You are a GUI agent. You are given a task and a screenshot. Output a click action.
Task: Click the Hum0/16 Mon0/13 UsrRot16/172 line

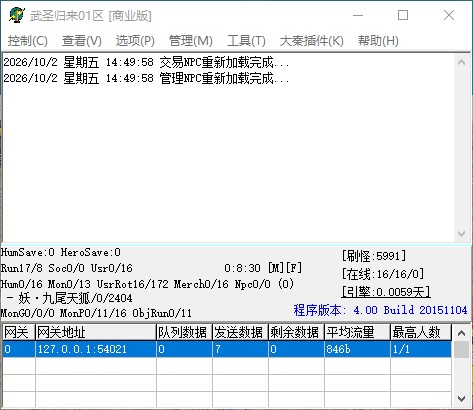point(147,284)
